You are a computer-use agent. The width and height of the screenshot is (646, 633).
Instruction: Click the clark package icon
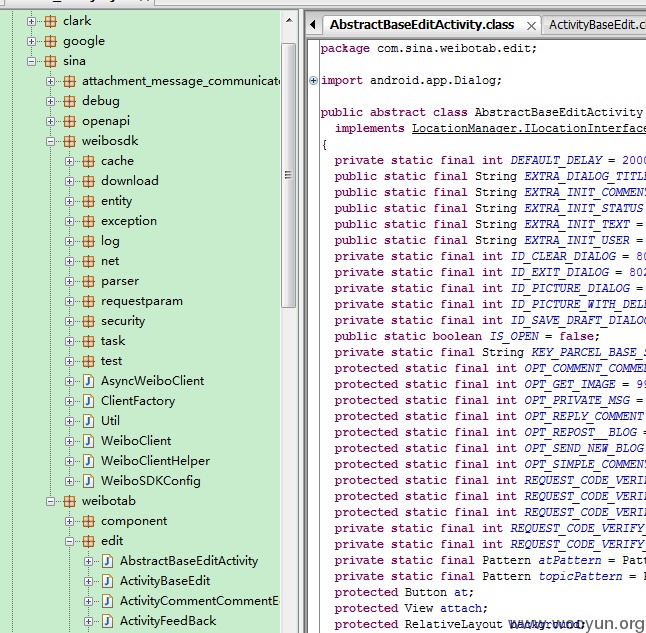(50, 21)
